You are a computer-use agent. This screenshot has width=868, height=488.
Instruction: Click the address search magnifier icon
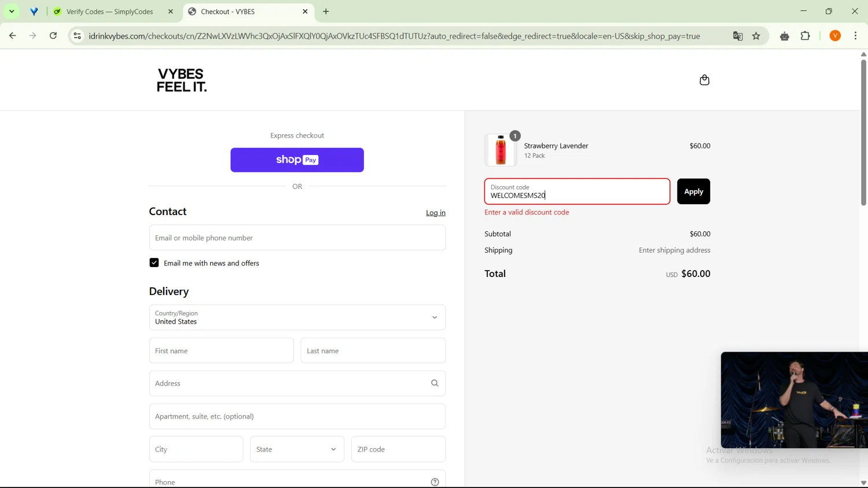[435, 383]
